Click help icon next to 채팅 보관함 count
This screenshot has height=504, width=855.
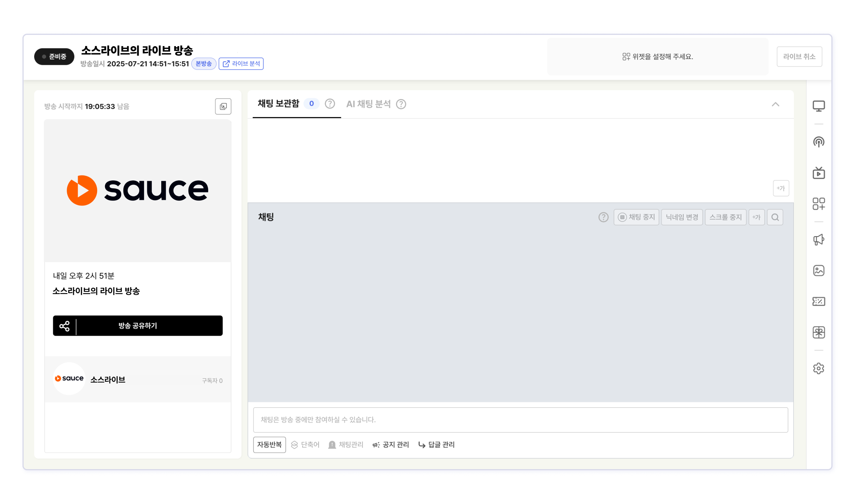330,104
